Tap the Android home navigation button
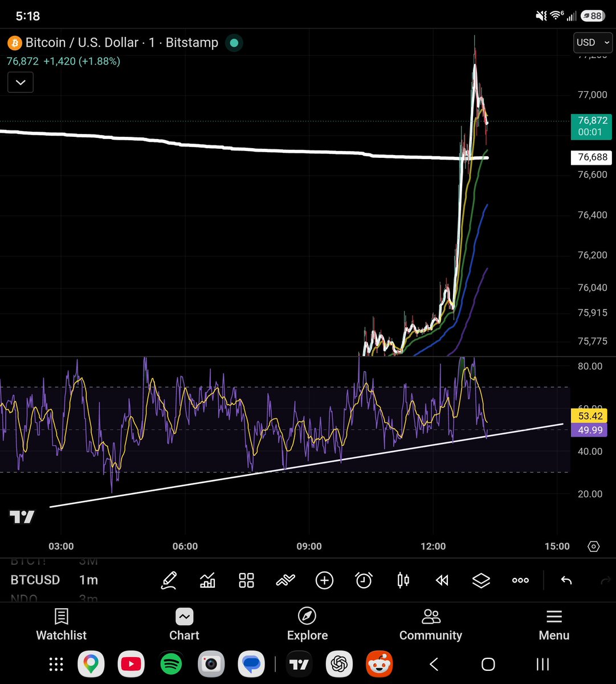616x684 pixels. tap(488, 664)
